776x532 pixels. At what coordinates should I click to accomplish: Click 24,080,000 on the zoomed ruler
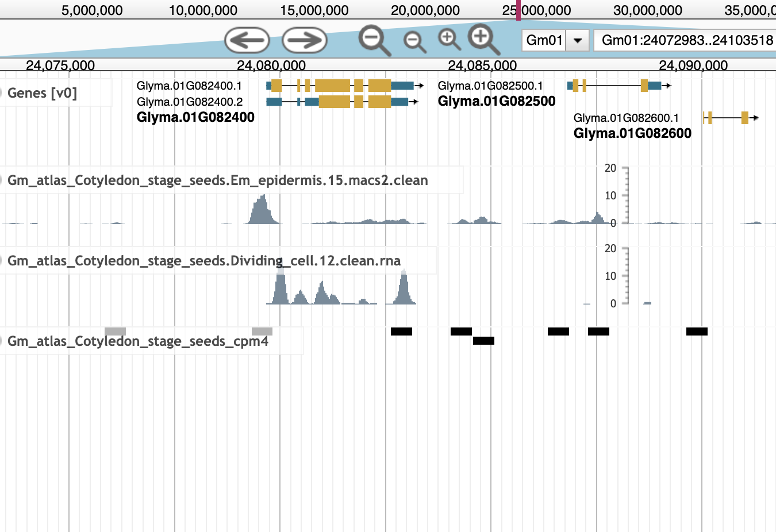(271, 65)
